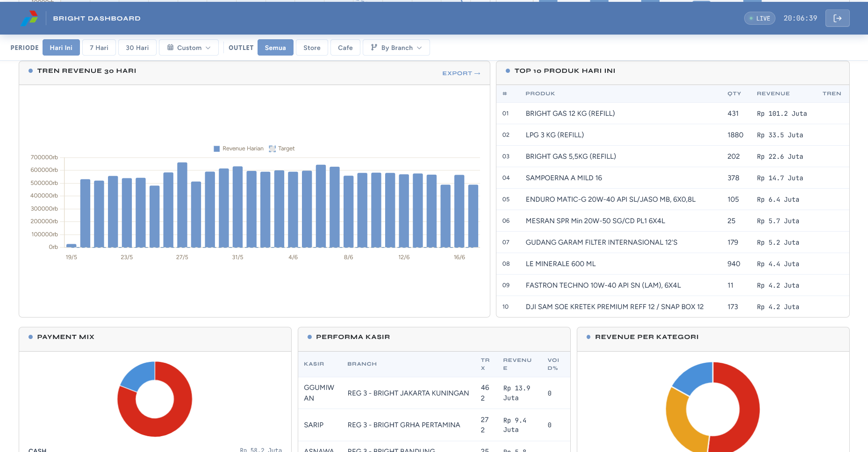Select the LPG 3 KG (REFILL) row
This screenshot has height=452, width=868.
pos(673,135)
